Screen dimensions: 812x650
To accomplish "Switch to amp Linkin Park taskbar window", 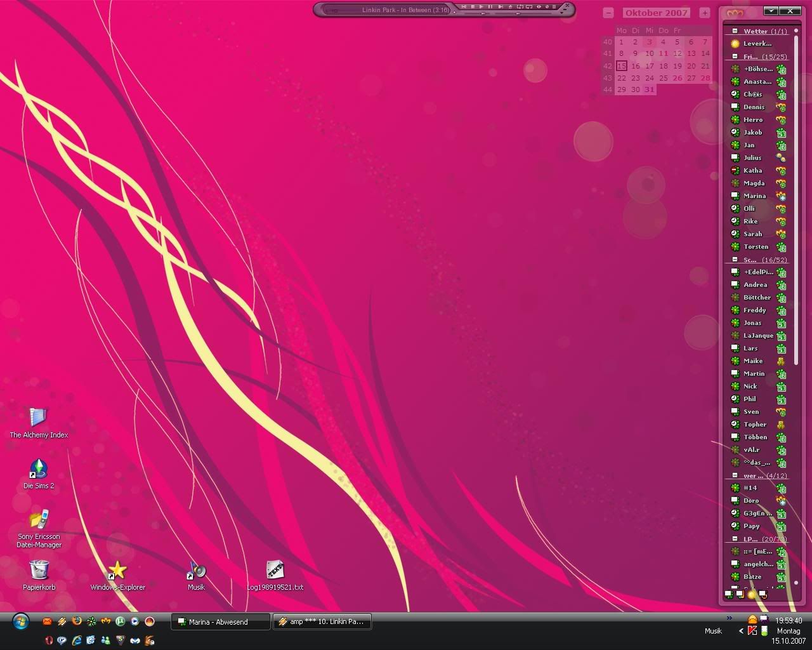I will tap(322, 622).
